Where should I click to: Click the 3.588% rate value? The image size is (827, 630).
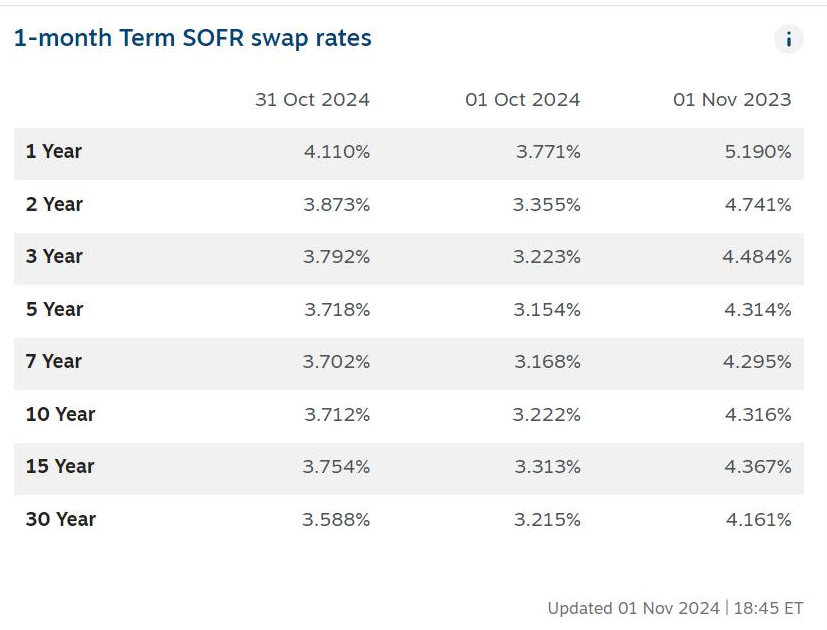[337, 520]
